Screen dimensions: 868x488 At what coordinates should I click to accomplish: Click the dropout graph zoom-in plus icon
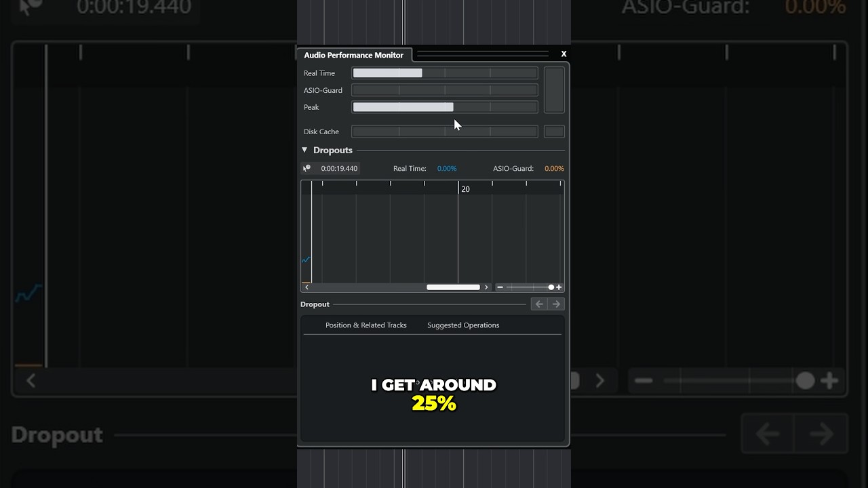pyautogui.click(x=559, y=287)
